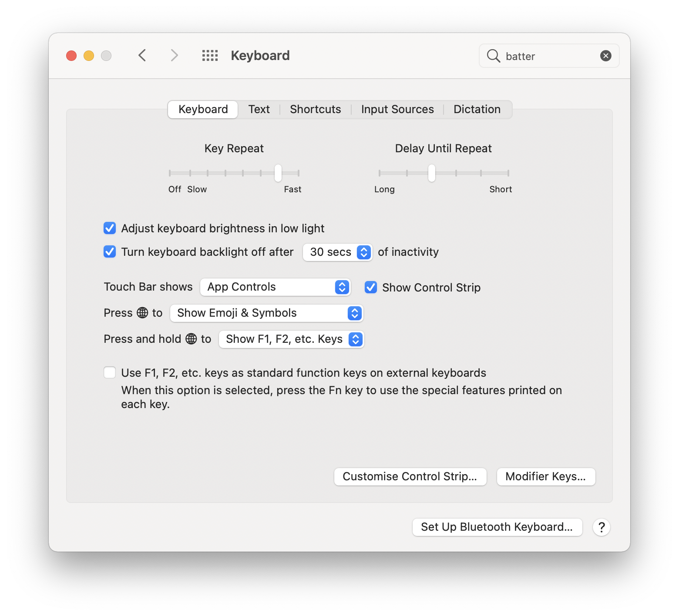The image size is (679, 616).
Task: Click the 'Long' label under Delay Until Repeat
Action: [x=384, y=189]
